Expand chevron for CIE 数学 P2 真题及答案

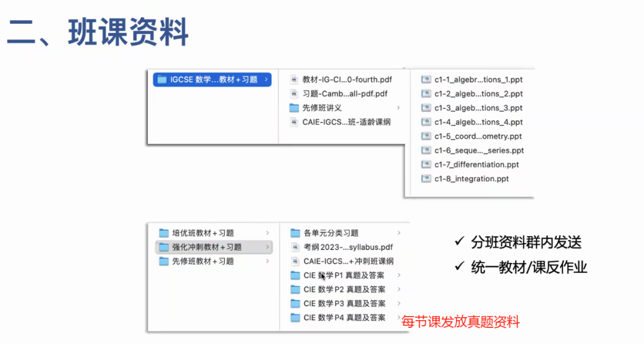[x=399, y=290]
